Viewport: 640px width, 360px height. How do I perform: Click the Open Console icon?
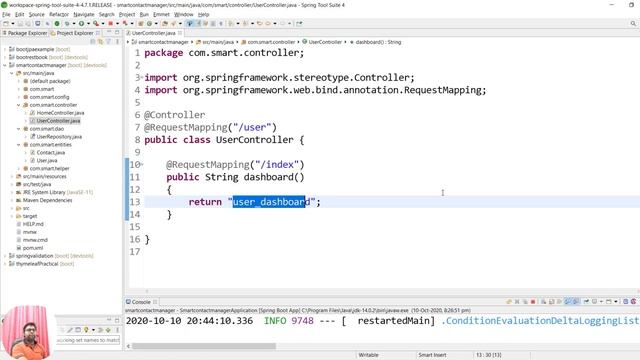coord(609,302)
